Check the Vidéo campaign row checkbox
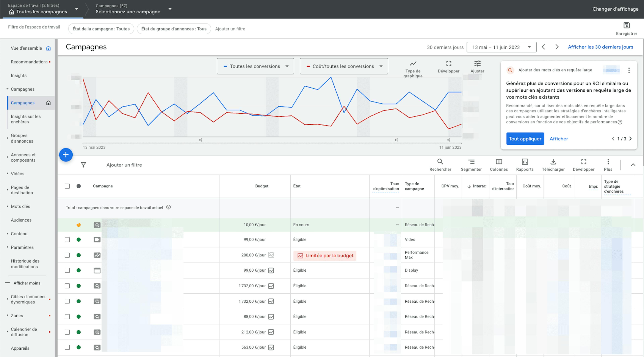Screen dimensions: 644x357 point(67,240)
